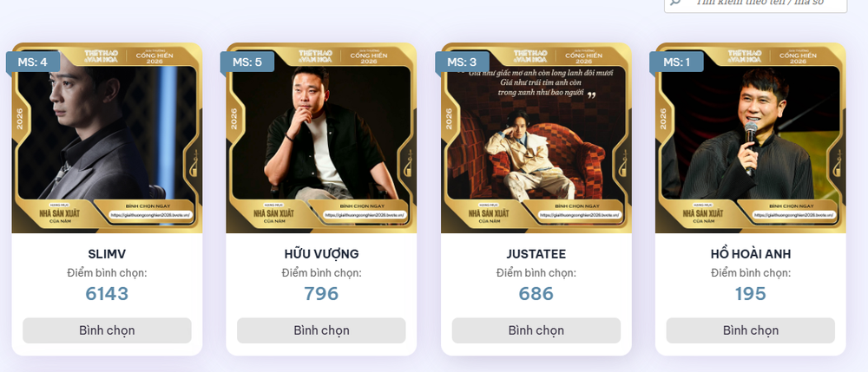This screenshot has height=372, width=868.
Task: Open Hữu Vượng nominee photo card
Action: coord(321,138)
